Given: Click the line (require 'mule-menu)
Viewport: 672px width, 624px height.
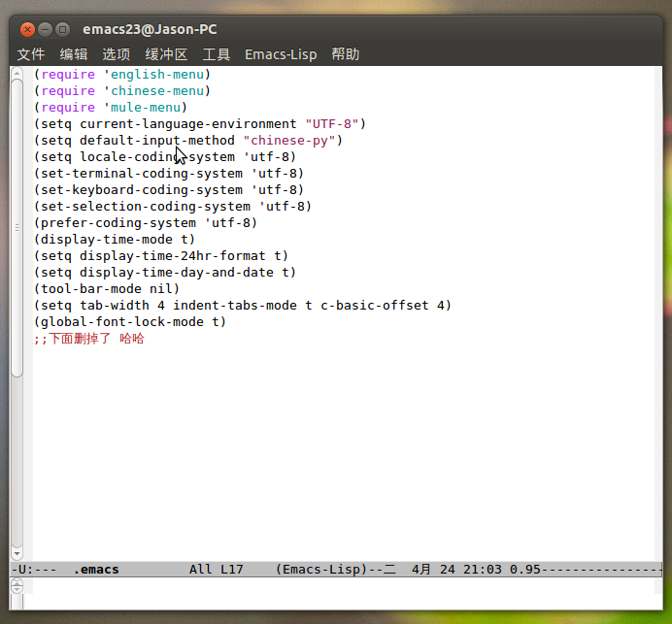Looking at the screenshot, I should (x=111, y=108).
